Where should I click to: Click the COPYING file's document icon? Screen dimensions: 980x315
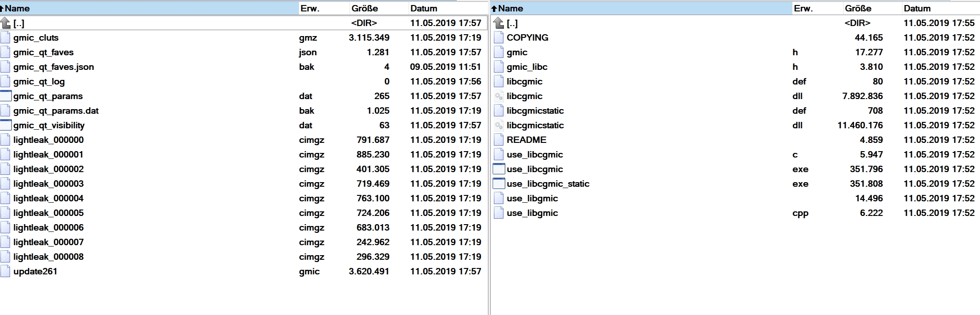coord(499,37)
